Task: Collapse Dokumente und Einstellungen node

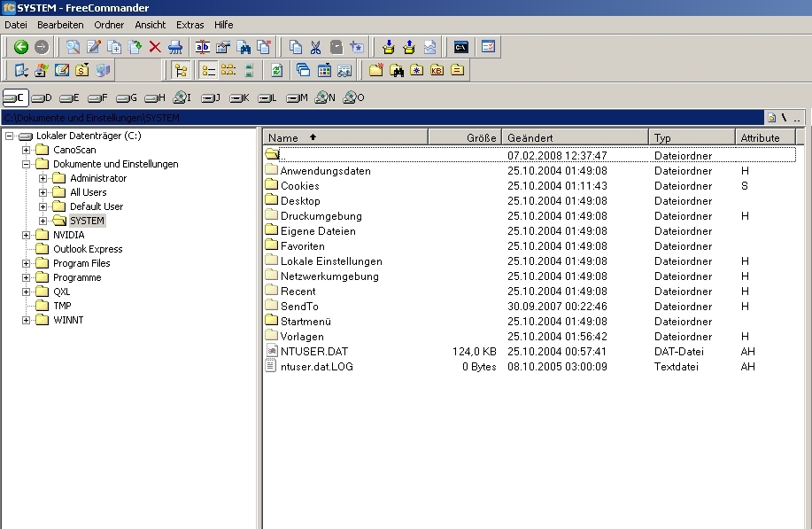Action: point(26,164)
